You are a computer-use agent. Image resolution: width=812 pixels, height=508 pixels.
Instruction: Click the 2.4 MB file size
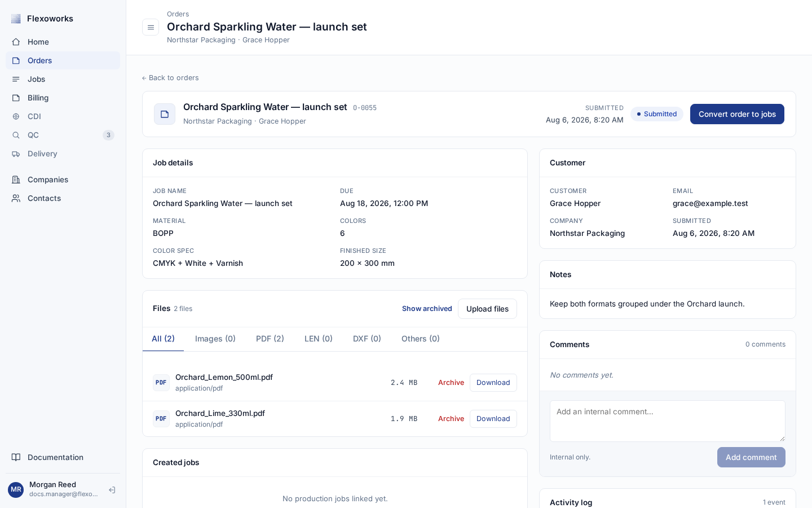click(x=404, y=383)
